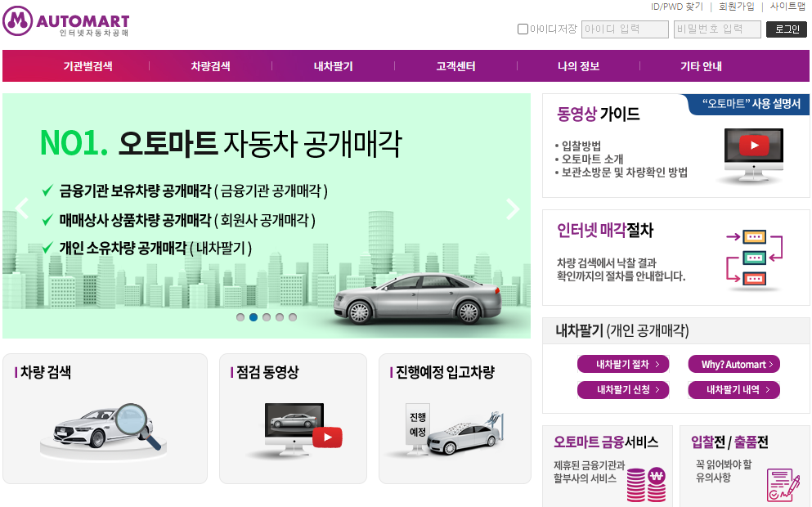Image resolution: width=812 pixels, height=507 pixels.
Task: Click the contract signing icon in 입찰전/출품전
Action: click(x=783, y=485)
